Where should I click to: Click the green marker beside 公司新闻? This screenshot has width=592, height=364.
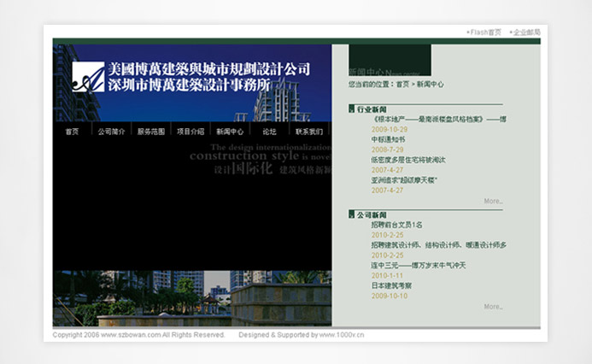[351, 214]
